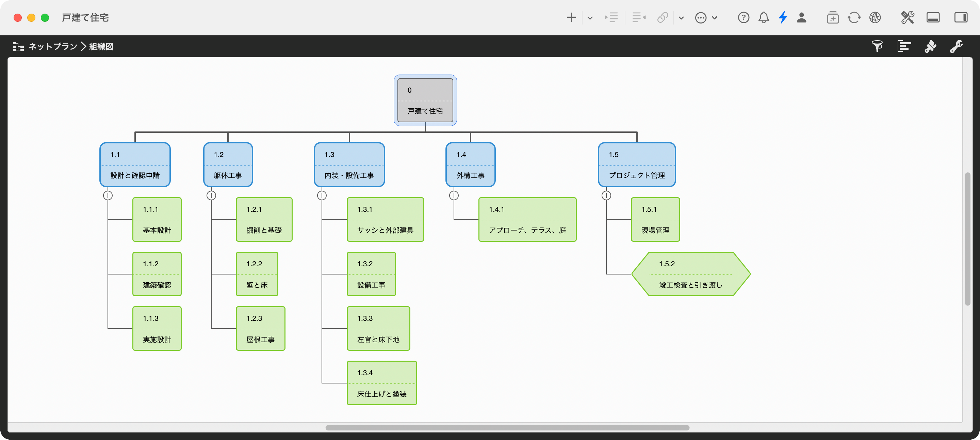The height and width of the screenshot is (440, 980).
Task: Click the add-to-stack plus icon
Action: 832,17
